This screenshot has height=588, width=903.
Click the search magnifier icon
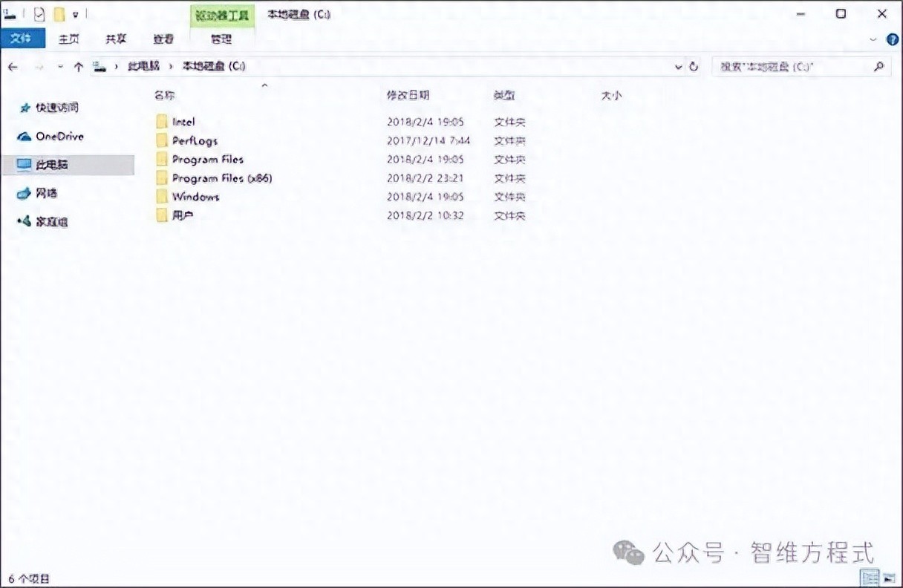coord(879,66)
